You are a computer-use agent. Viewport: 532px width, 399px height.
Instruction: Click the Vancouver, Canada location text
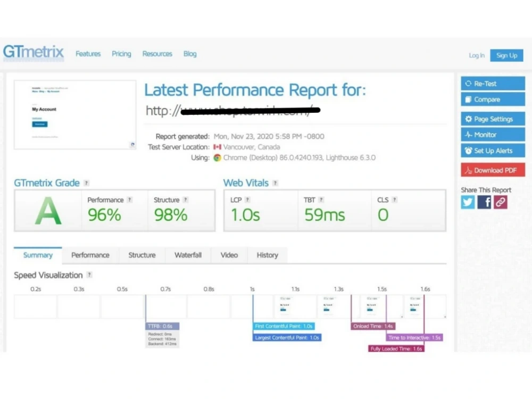coord(252,147)
